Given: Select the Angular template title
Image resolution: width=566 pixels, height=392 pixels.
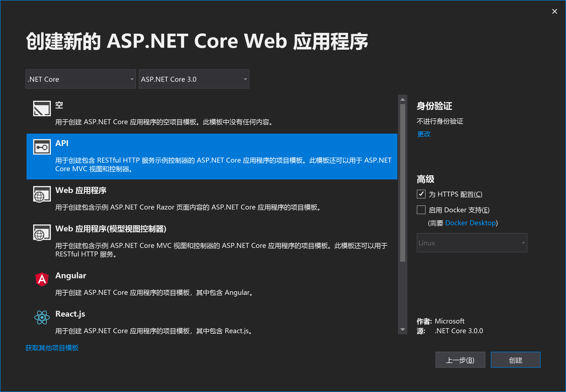Looking at the screenshot, I should point(71,276).
